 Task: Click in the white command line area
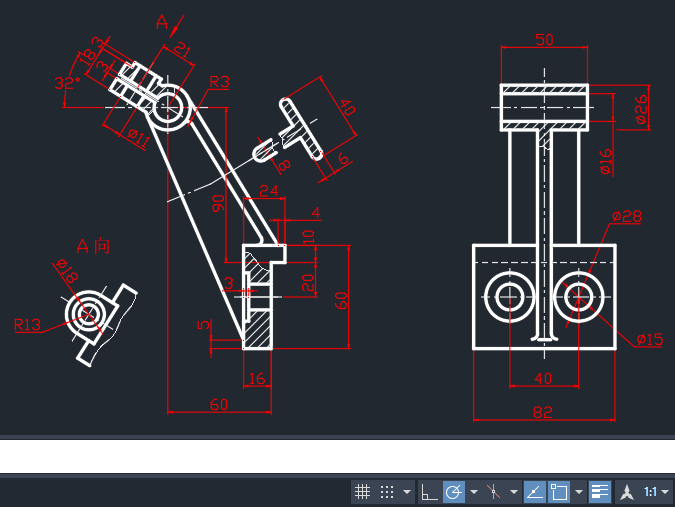337,456
